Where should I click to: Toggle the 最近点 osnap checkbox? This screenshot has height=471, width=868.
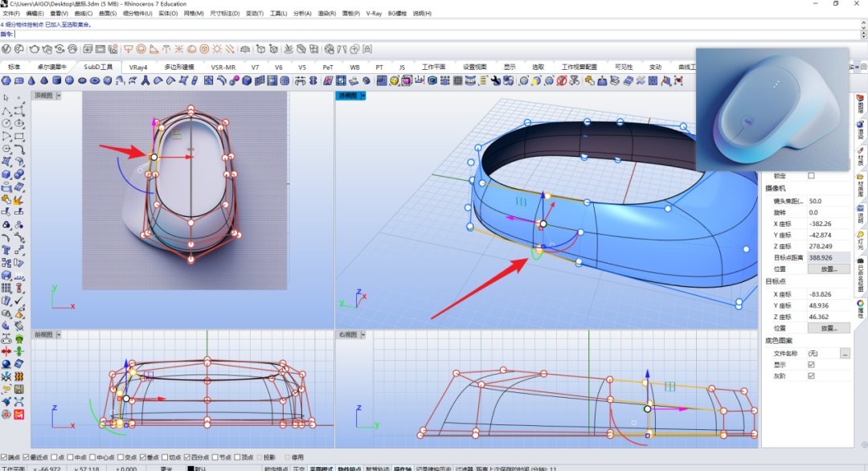pos(26,457)
